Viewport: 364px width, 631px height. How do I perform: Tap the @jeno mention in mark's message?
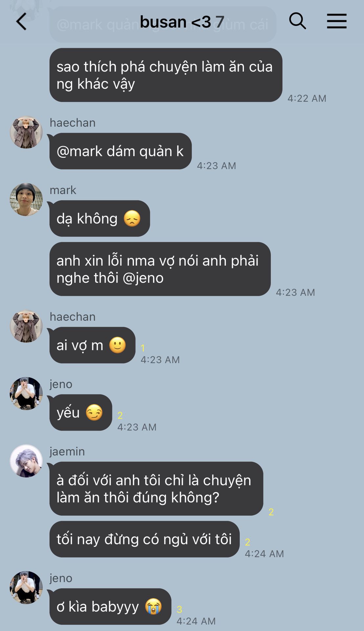point(143,278)
